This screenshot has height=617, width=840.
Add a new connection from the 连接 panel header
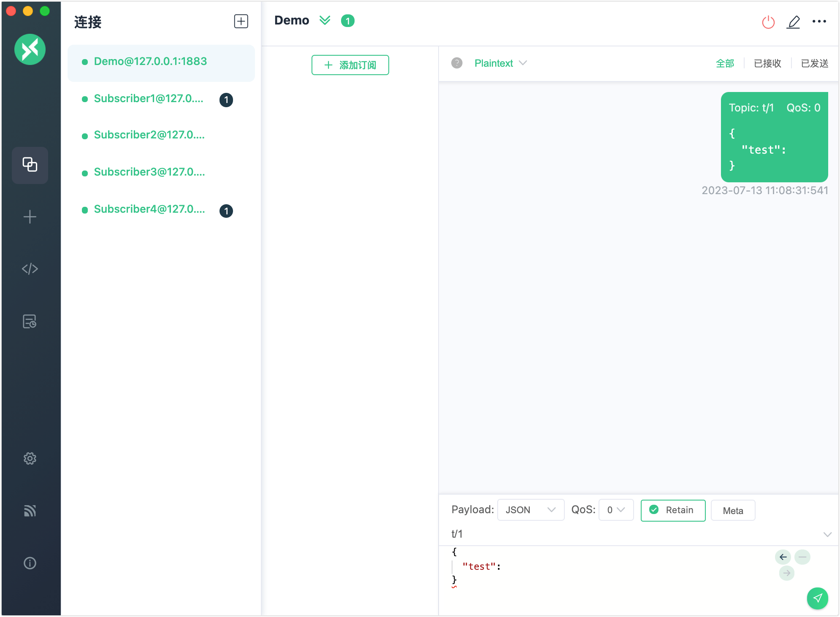[x=241, y=21]
